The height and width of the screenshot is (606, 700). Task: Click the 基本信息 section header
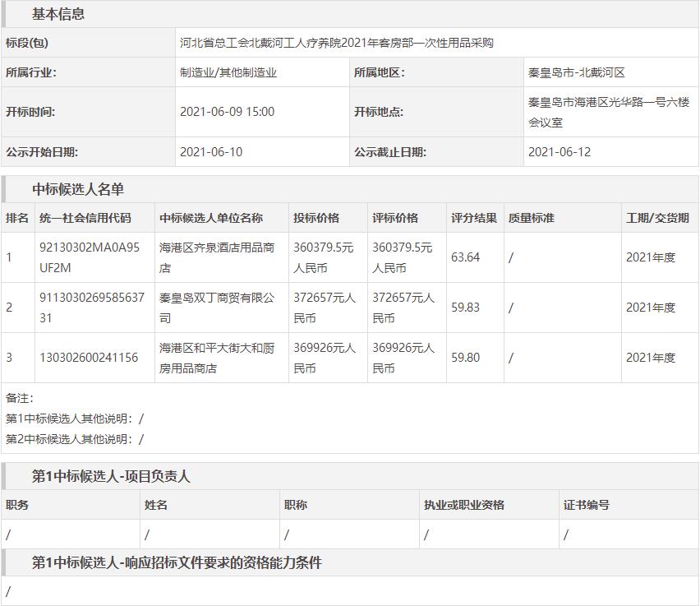click(x=58, y=14)
